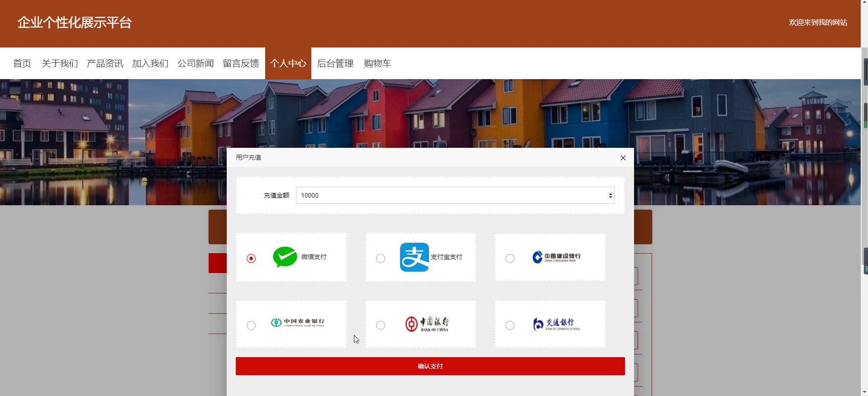Click the 充值金额 label
Screen dimensions: 868x396
point(277,195)
